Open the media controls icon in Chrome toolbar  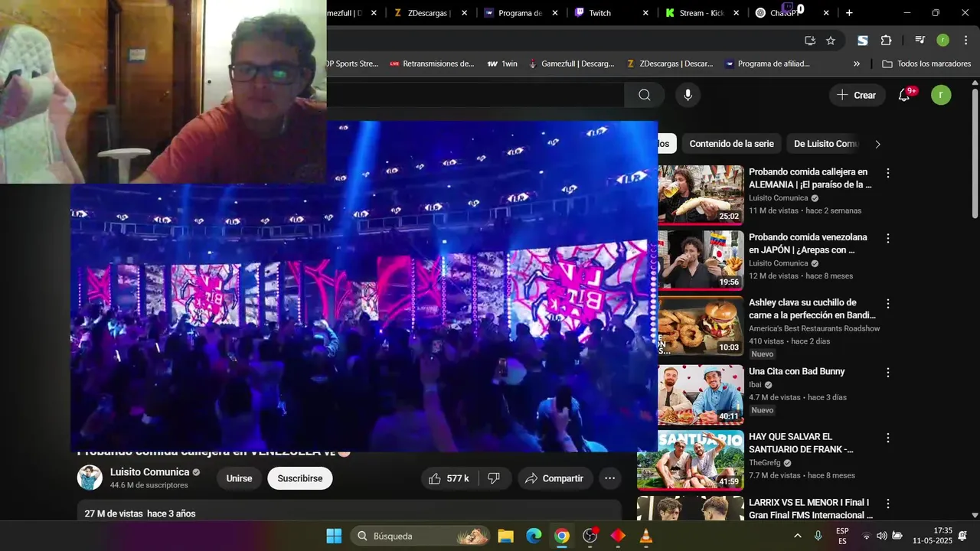[920, 41]
